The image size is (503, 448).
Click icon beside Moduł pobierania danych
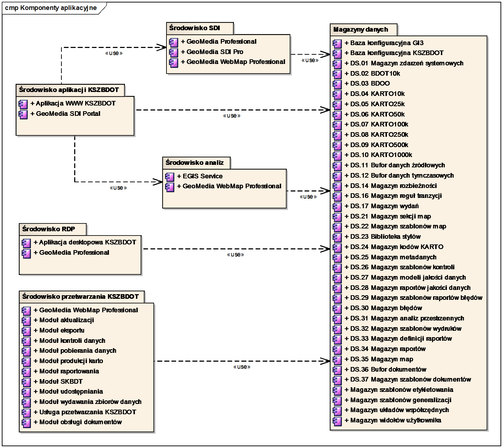click(x=26, y=351)
